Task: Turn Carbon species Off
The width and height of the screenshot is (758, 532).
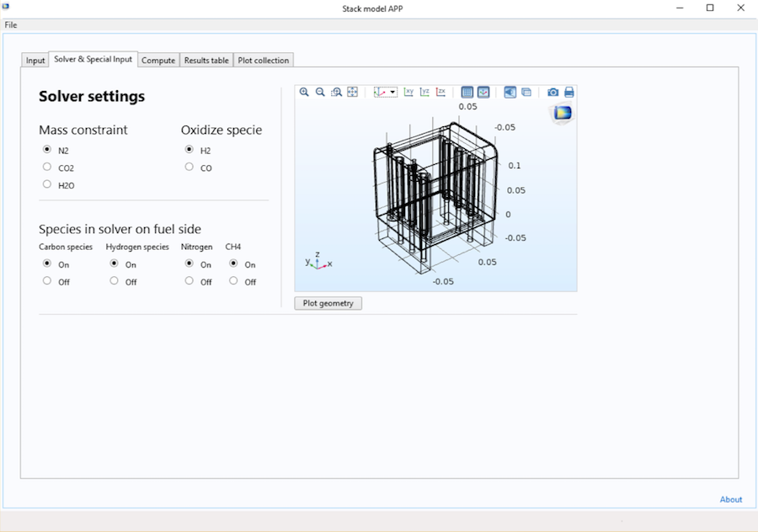Action: (47, 281)
